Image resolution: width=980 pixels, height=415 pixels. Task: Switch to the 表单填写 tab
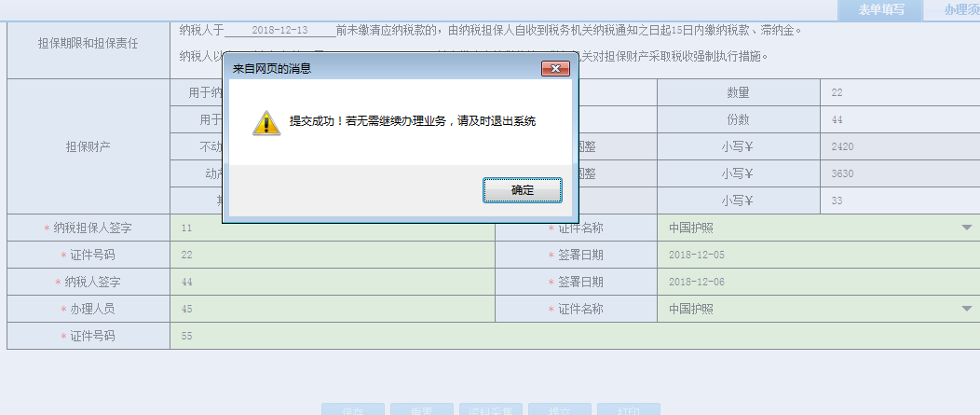[882, 10]
